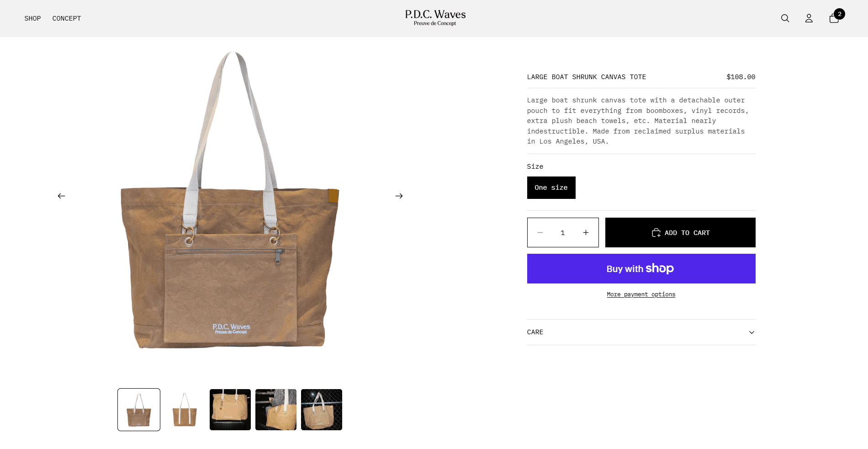868x449 pixels.
Task: Open the SHOP menu
Action: click(x=32, y=18)
